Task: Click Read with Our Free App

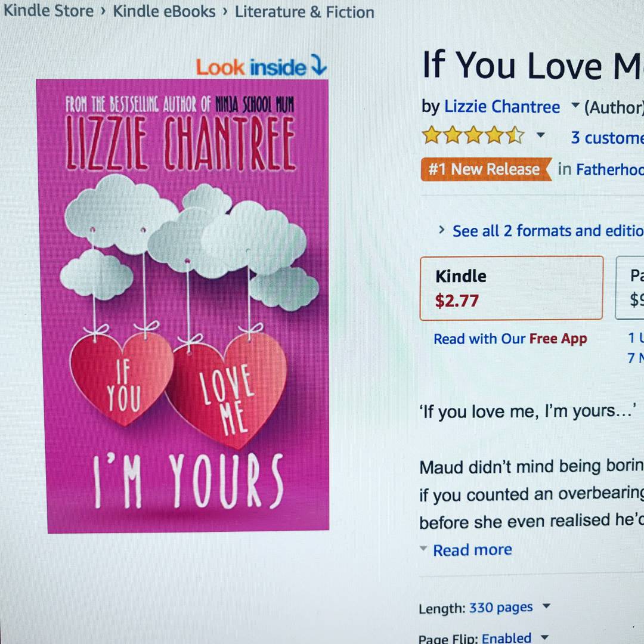Action: [510, 339]
